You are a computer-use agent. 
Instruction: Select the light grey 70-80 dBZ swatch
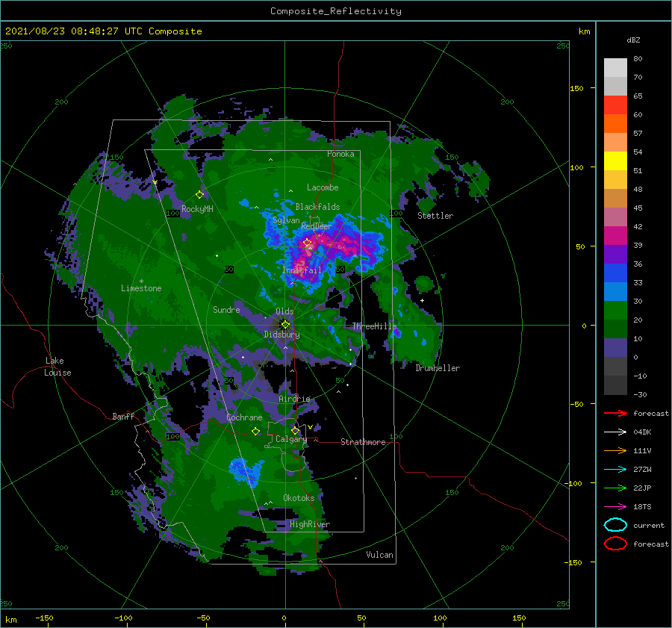pos(615,67)
